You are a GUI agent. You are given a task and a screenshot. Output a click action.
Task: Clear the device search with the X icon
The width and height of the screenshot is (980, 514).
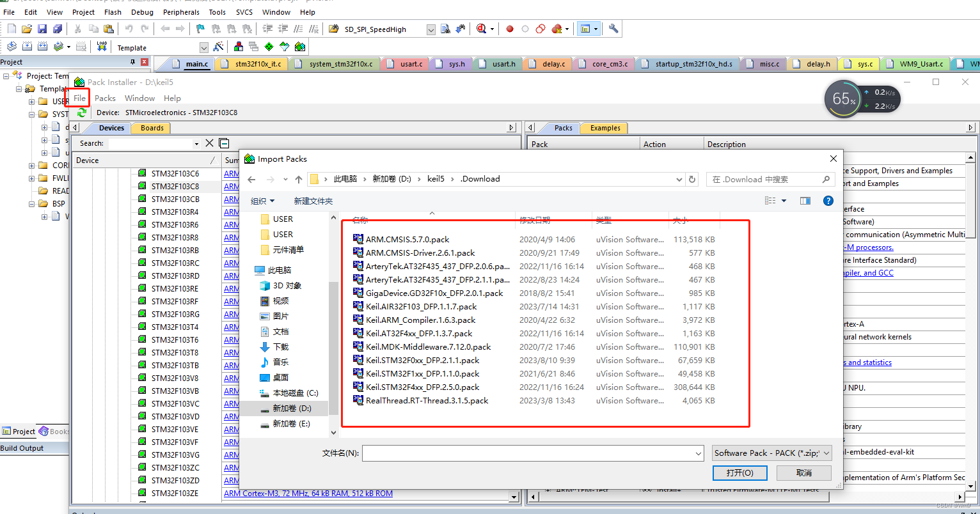(x=209, y=143)
